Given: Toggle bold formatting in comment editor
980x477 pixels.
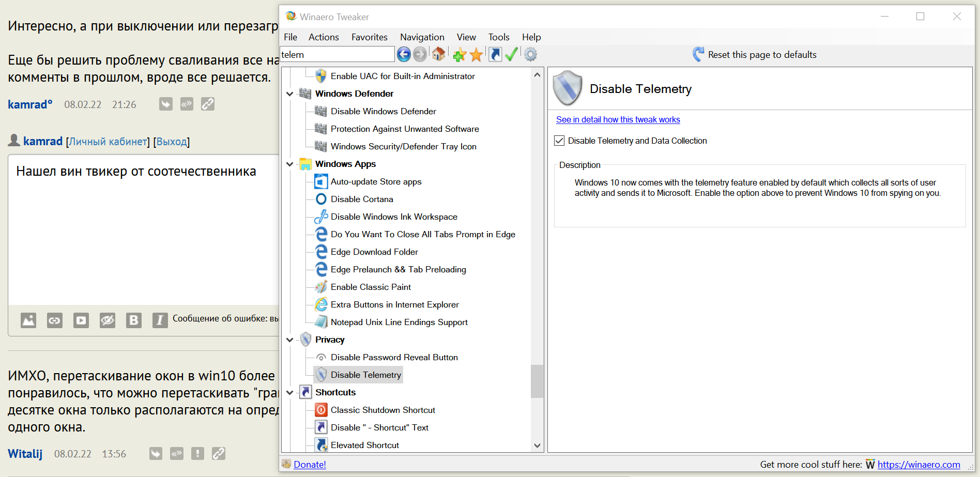Looking at the screenshot, I should pyautogui.click(x=134, y=320).
